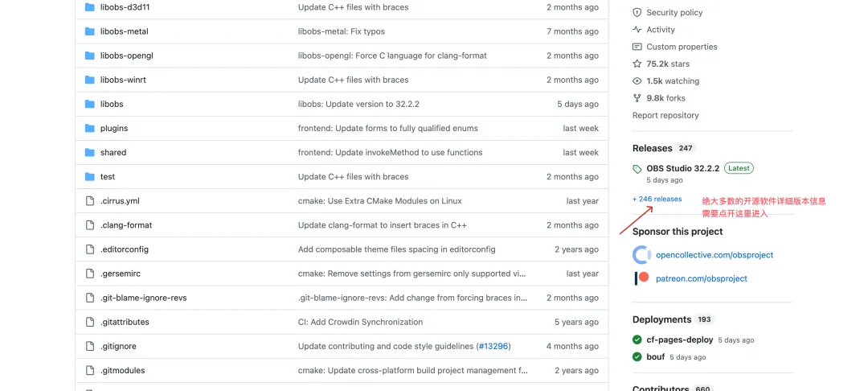Screen dimensions: 868x391
Task: Open the Deployments section heading
Action: pyautogui.click(x=661, y=319)
